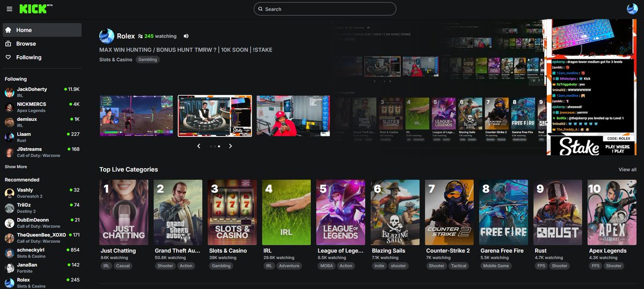Select the blackjack casino stream thumbnail
Image resolution: width=644 pixels, height=289 pixels.
pyautogui.click(x=215, y=116)
